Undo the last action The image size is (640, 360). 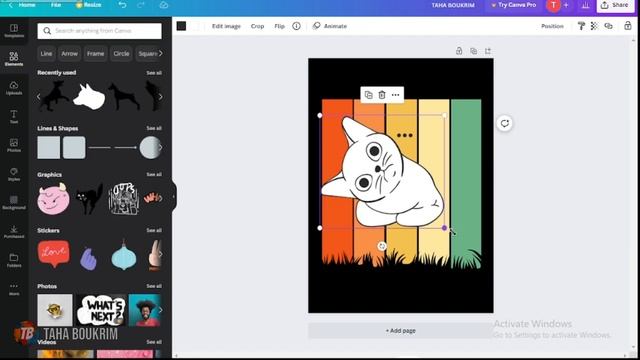click(x=122, y=5)
